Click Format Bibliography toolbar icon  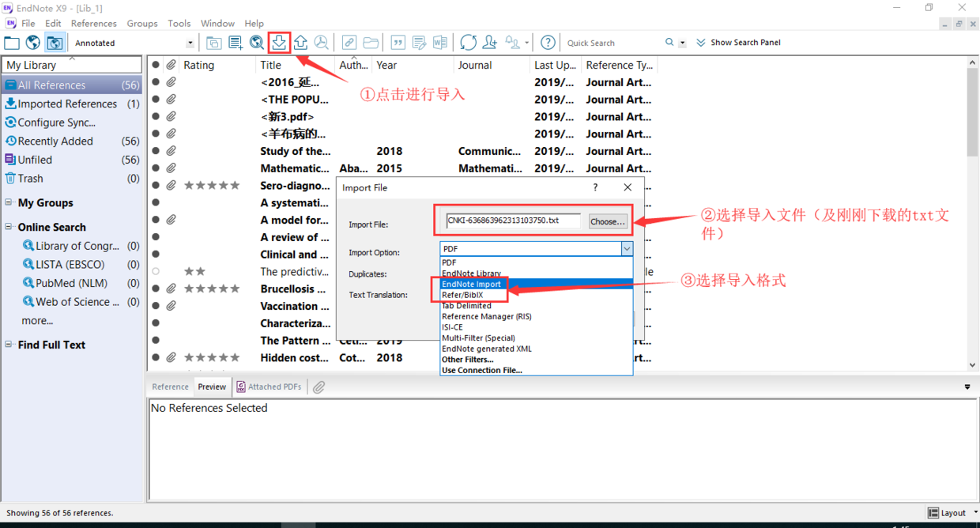point(420,43)
